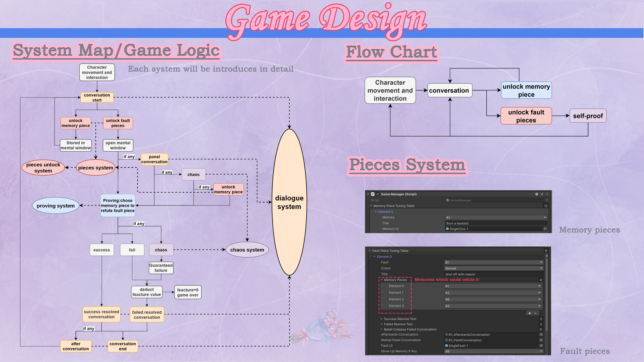644x362 pixels.
Task: Expand the Success Resolve Text list
Action: pyautogui.click(x=382, y=319)
